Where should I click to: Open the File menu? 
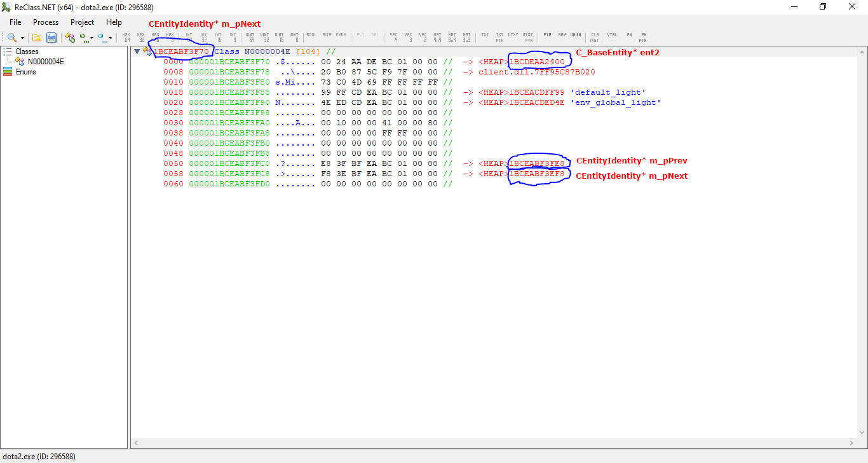tap(15, 22)
